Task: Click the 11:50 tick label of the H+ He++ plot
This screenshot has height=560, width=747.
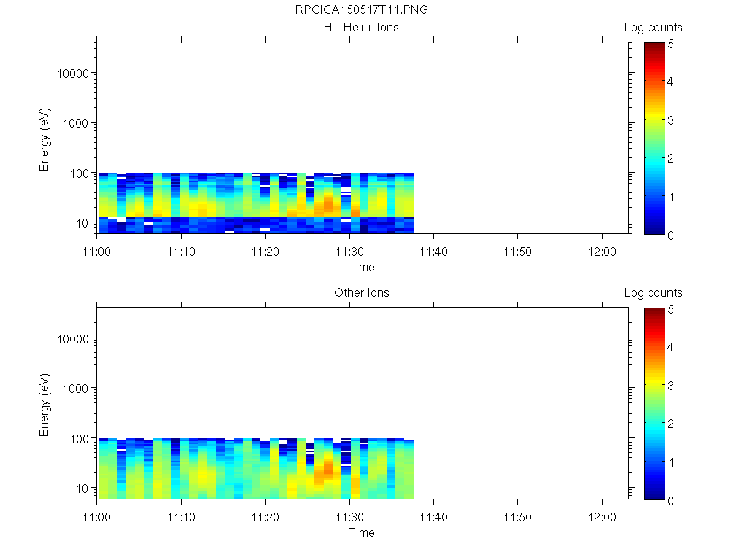Action: (x=518, y=252)
